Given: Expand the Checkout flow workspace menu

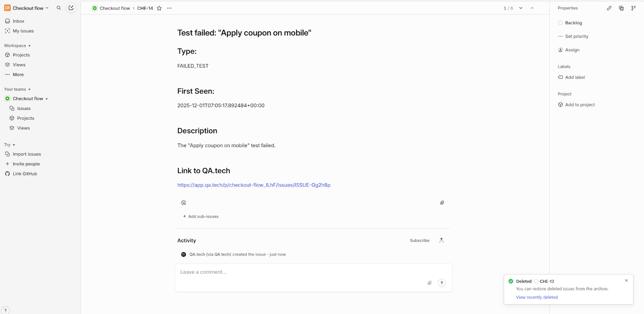Looking at the screenshot, I should [x=28, y=8].
